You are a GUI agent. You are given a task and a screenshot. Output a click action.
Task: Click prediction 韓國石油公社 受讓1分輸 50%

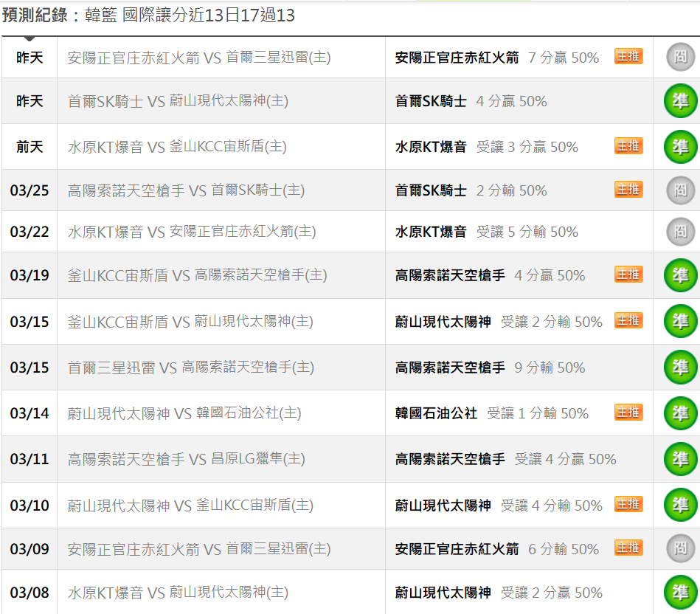coord(492,413)
